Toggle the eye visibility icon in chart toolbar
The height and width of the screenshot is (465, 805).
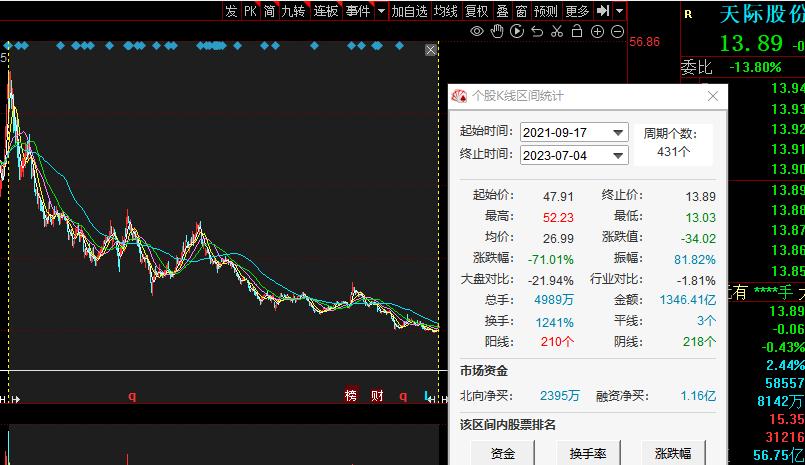click(x=477, y=31)
